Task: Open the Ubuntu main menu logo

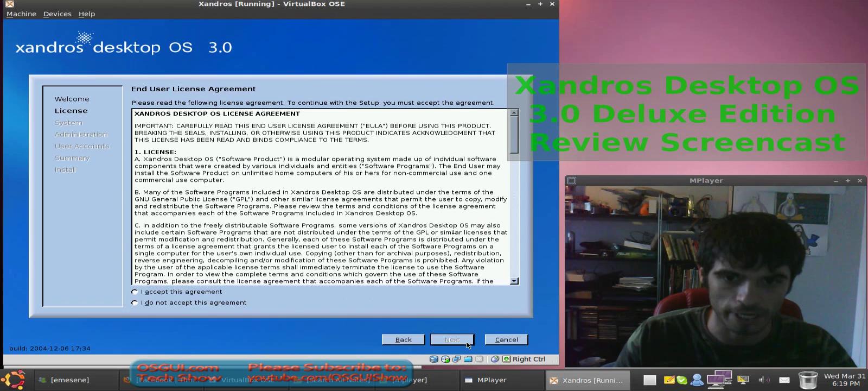Action: point(14,380)
